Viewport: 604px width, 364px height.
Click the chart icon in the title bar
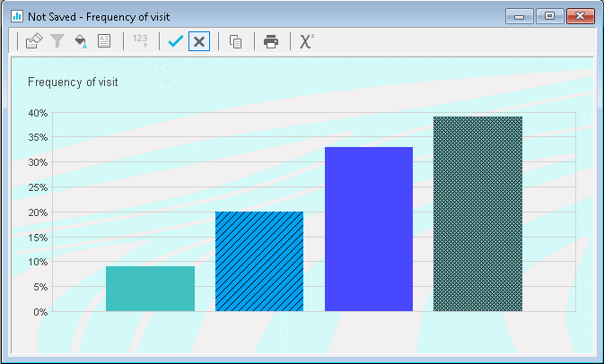click(16, 16)
